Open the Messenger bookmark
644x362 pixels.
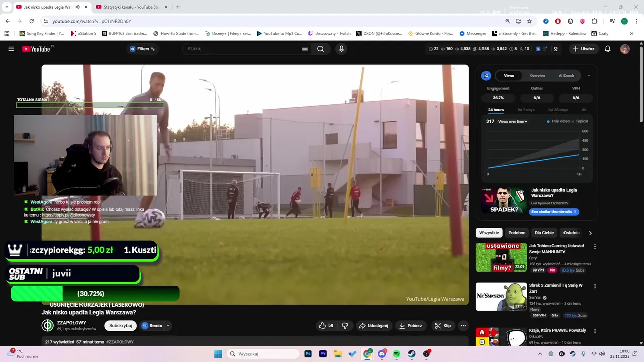click(x=472, y=34)
